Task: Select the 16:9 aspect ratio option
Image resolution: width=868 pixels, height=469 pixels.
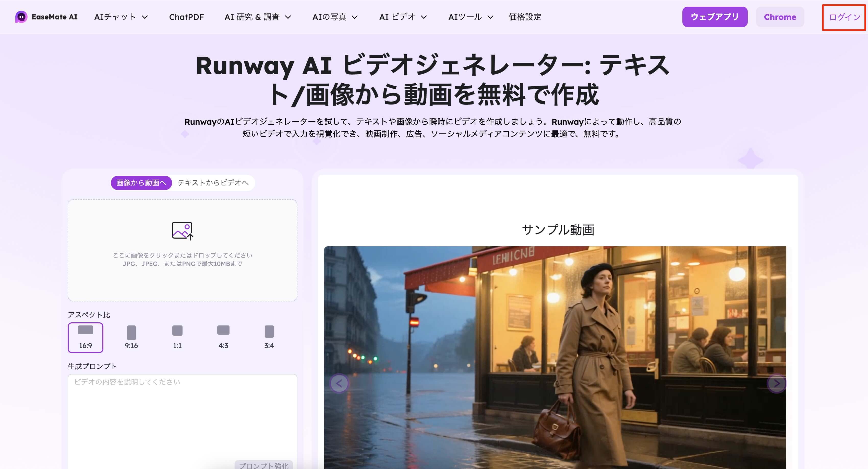Action: click(x=85, y=337)
